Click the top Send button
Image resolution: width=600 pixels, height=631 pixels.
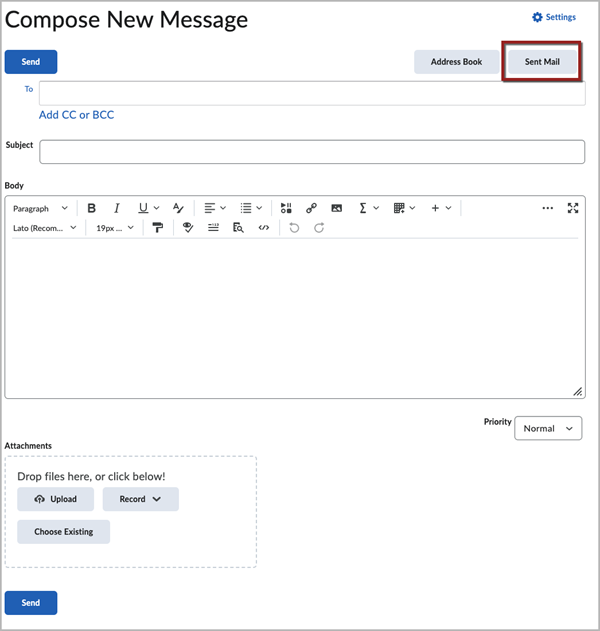pyautogui.click(x=31, y=62)
